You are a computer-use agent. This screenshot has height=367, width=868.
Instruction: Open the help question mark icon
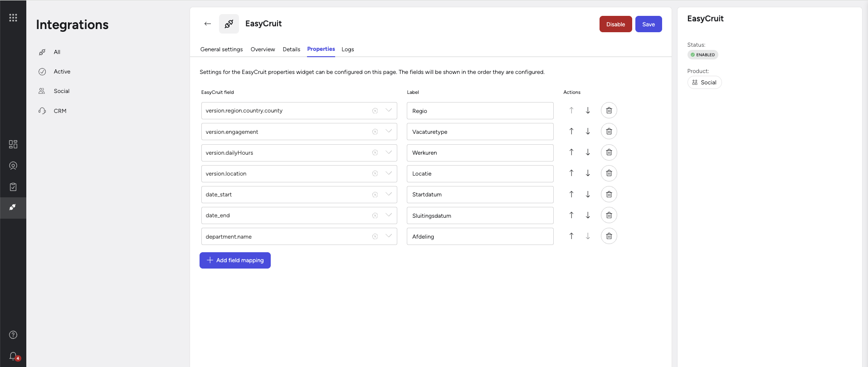[x=13, y=335]
